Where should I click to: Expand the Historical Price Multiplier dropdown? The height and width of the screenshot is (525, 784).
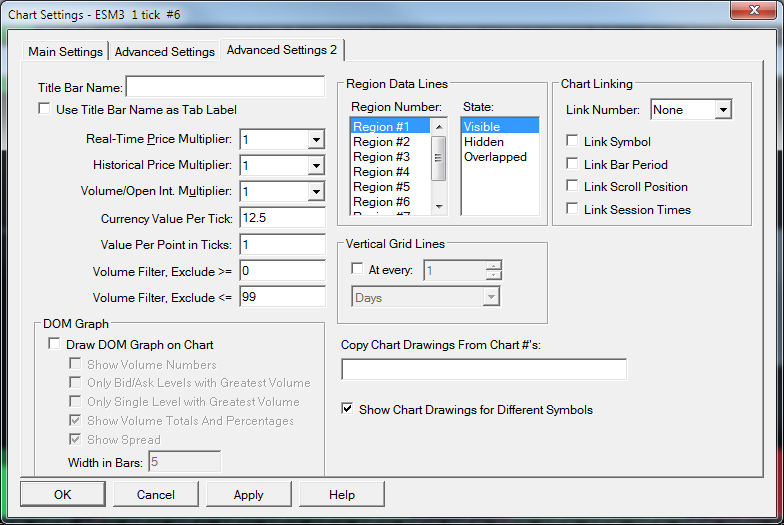pyautogui.click(x=316, y=166)
